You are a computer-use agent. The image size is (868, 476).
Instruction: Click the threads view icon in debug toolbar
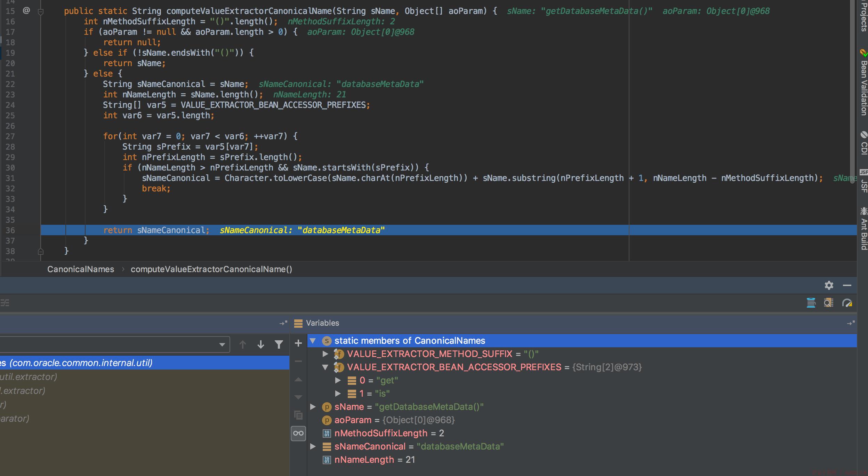pos(811,303)
